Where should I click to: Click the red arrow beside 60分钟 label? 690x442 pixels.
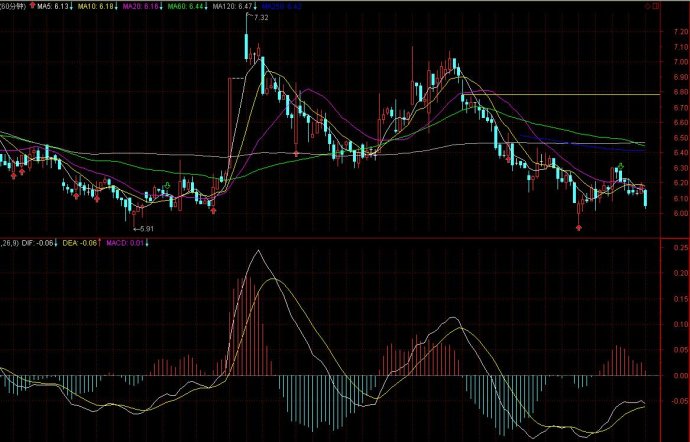tap(31, 6)
